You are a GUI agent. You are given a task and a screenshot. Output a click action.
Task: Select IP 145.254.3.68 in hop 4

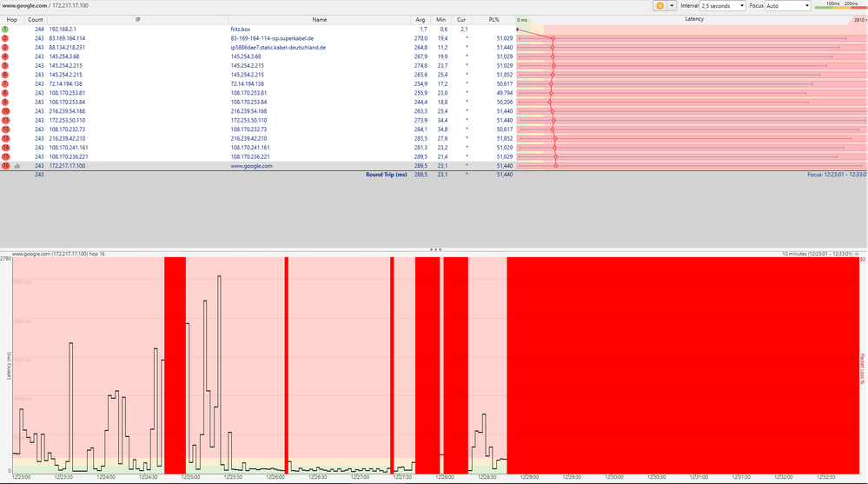click(64, 56)
